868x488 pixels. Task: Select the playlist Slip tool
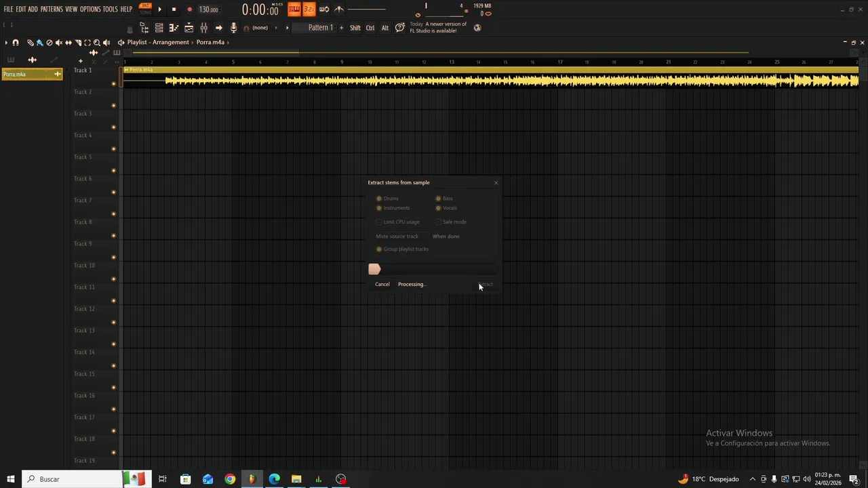[x=68, y=43]
